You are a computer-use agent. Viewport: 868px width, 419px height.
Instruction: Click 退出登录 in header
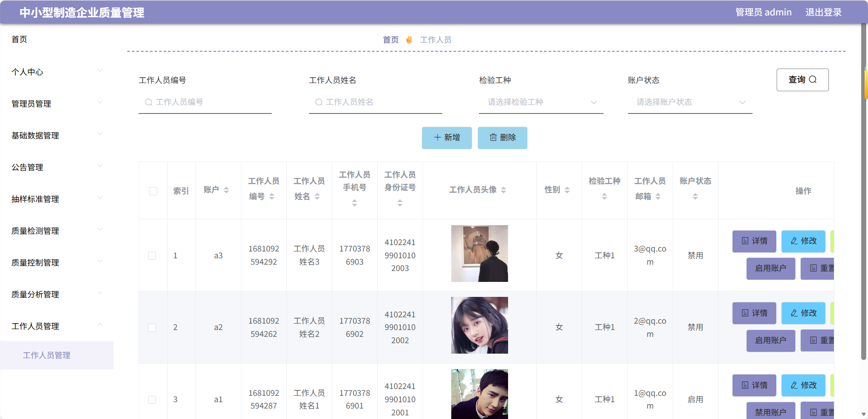[823, 12]
